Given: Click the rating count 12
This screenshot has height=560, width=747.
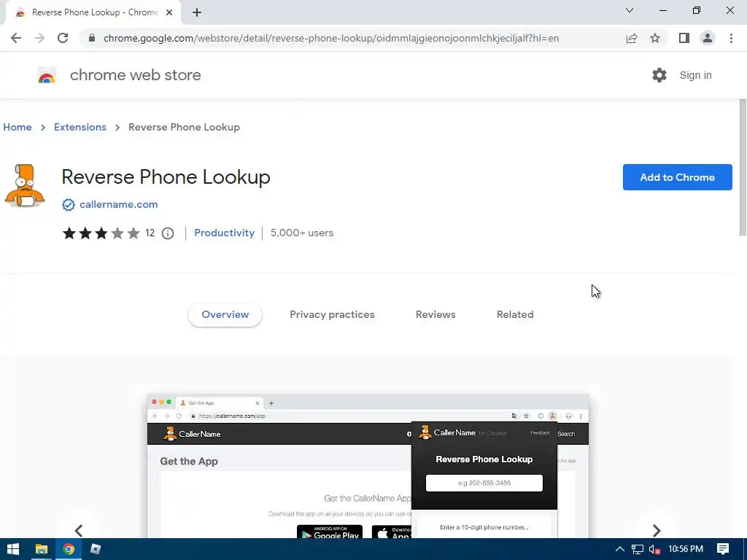Looking at the screenshot, I should (150, 233).
